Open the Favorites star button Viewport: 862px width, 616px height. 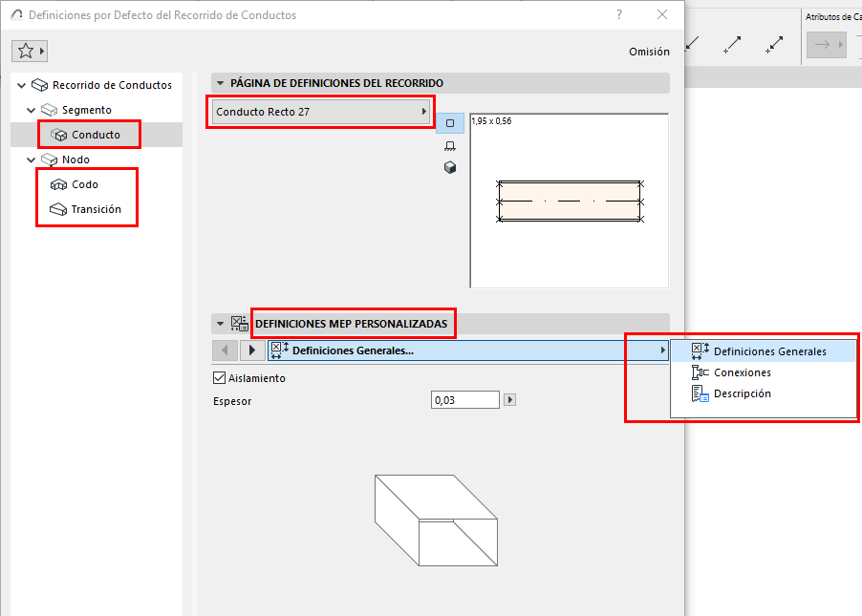tap(30, 52)
